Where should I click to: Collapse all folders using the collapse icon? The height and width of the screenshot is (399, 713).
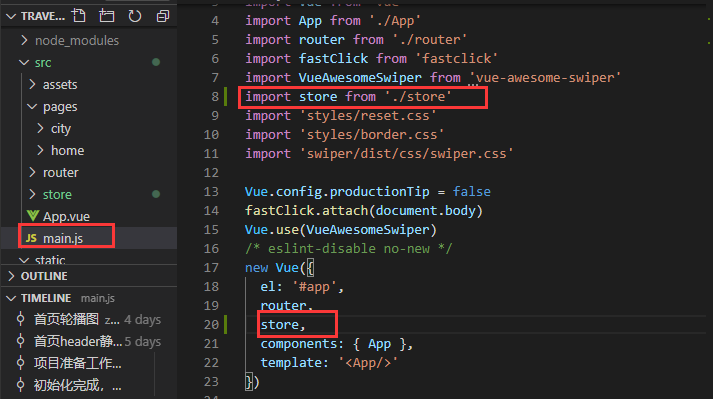[162, 16]
